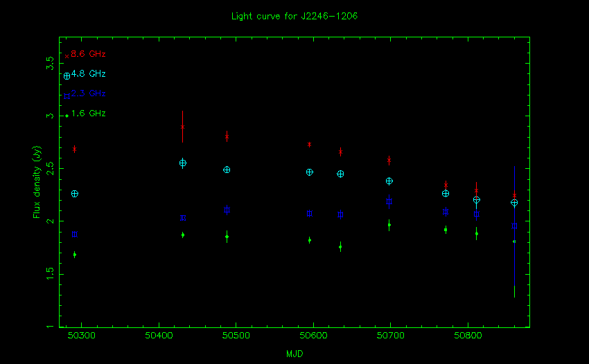
Task: Select the cyan 4.8 GHz point near MJD 50430
Action: (x=182, y=163)
